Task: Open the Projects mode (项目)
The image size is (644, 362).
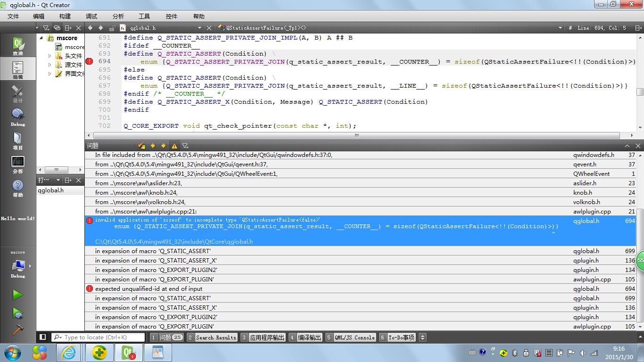Action: coord(18,140)
